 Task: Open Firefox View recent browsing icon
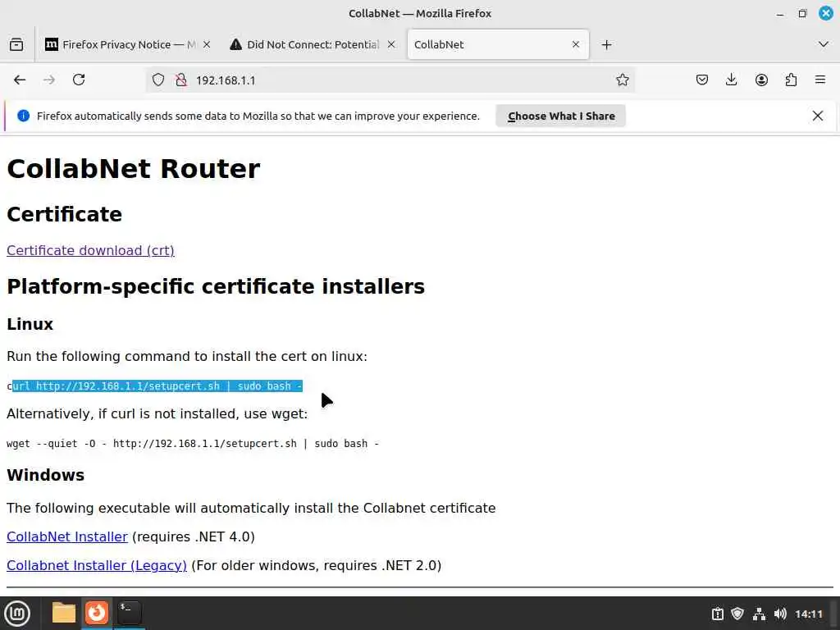(16, 44)
